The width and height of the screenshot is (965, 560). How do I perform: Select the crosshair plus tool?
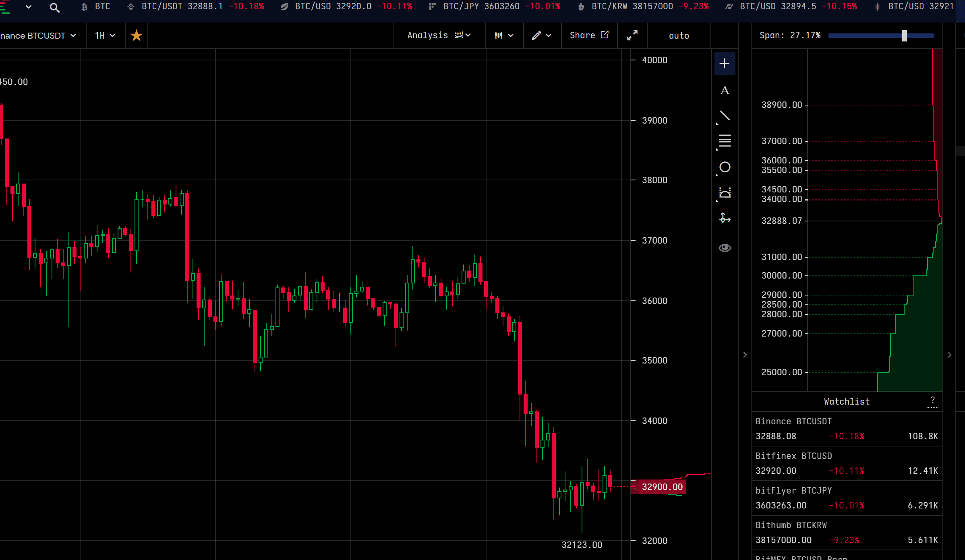coord(725,64)
